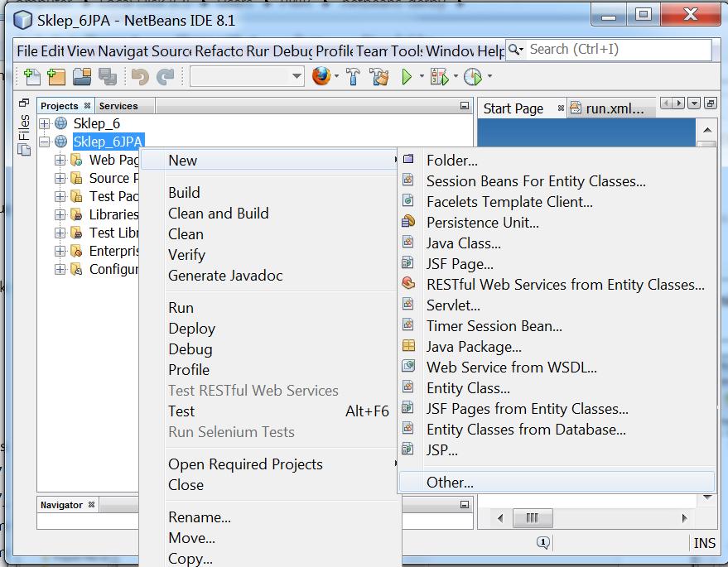Expand the Enterprise Beans node
Viewport: 728px width, 567px height.
tap(60, 251)
